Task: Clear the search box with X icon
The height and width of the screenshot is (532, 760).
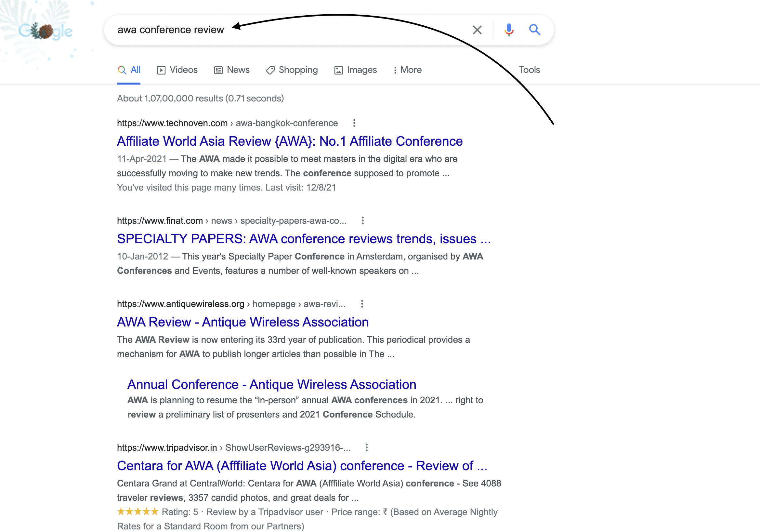Action: 477,30
